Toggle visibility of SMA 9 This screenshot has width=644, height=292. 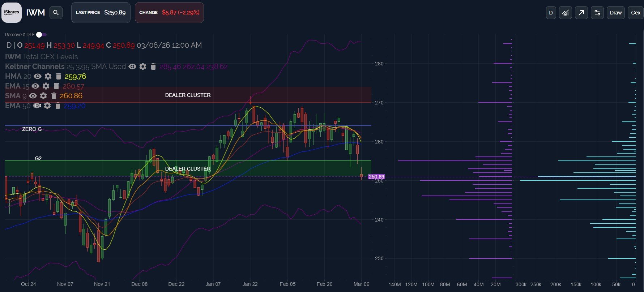[33, 96]
